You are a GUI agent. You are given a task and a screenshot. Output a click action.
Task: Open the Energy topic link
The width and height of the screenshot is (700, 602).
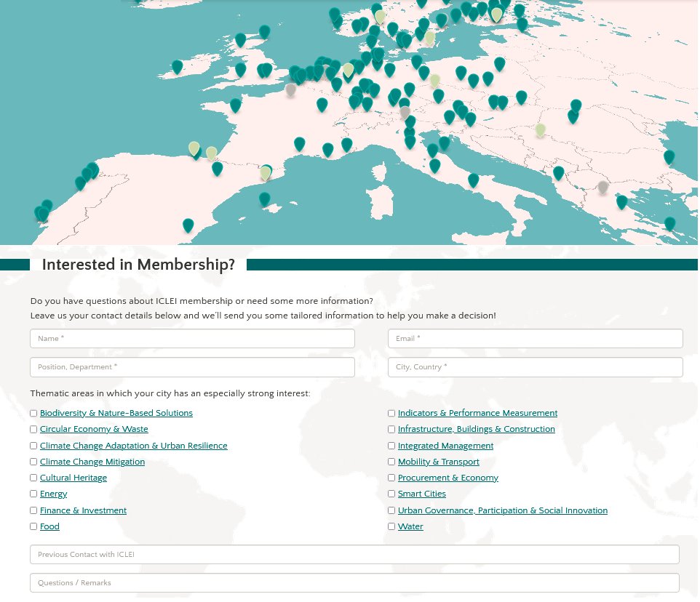click(54, 494)
